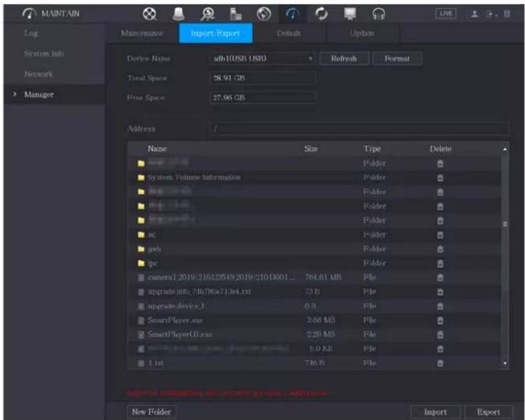This screenshot has height=420, width=525.
Task: Open the circular arrows backup icon
Action: (x=321, y=14)
